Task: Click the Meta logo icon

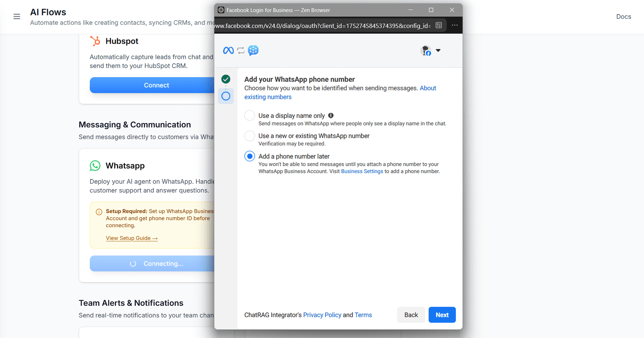Action: (x=228, y=50)
